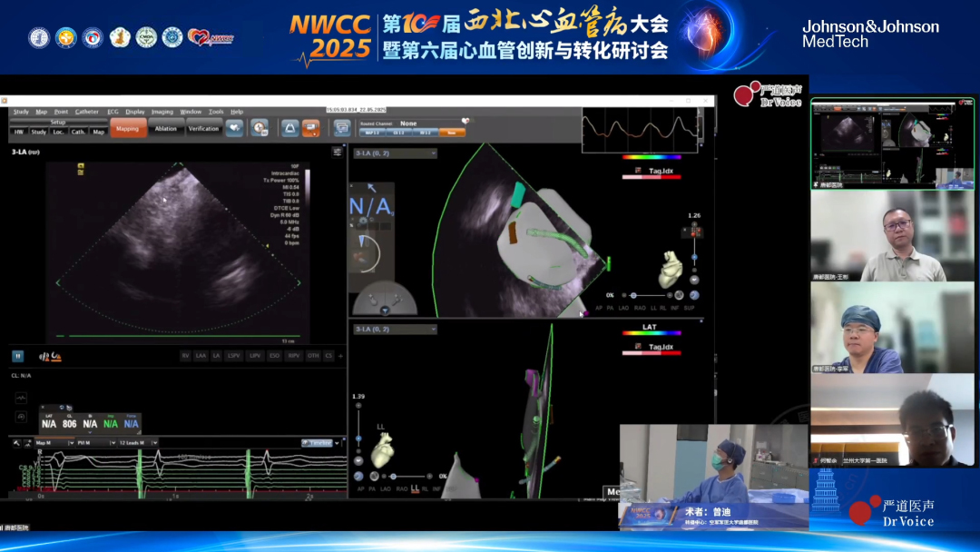This screenshot has width=980, height=552.
Task: Open the dropdown arrow next to Timeline
Action: tap(338, 443)
